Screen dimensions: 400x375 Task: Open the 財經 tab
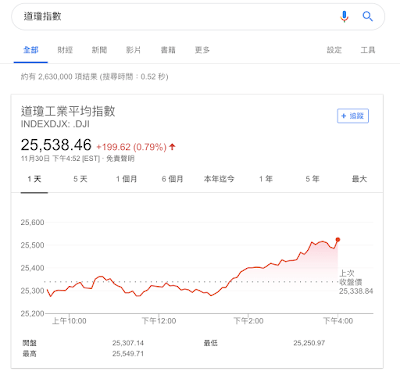tap(65, 50)
